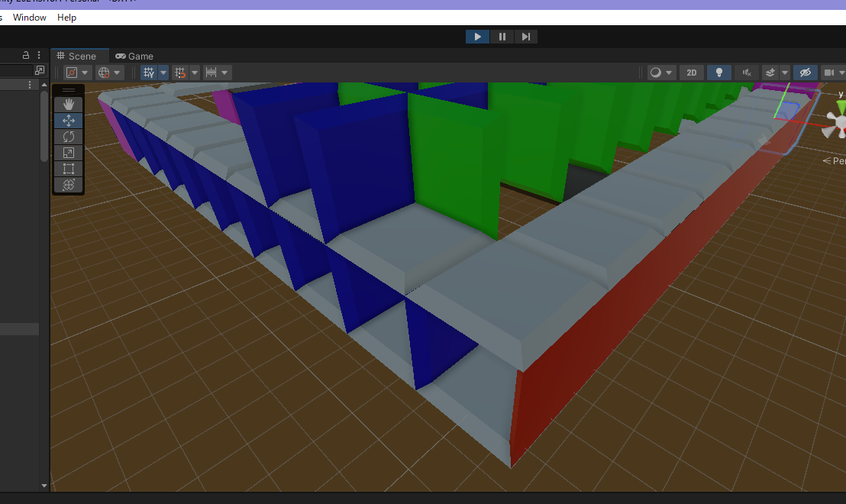The width and height of the screenshot is (846, 504).
Task: Switch to the Game tab
Action: (x=134, y=56)
